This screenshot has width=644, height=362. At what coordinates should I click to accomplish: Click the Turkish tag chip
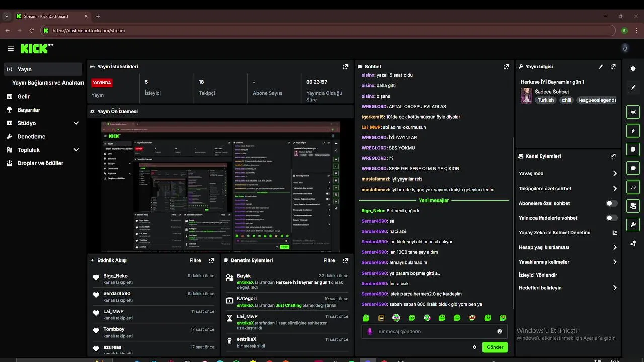point(545,100)
